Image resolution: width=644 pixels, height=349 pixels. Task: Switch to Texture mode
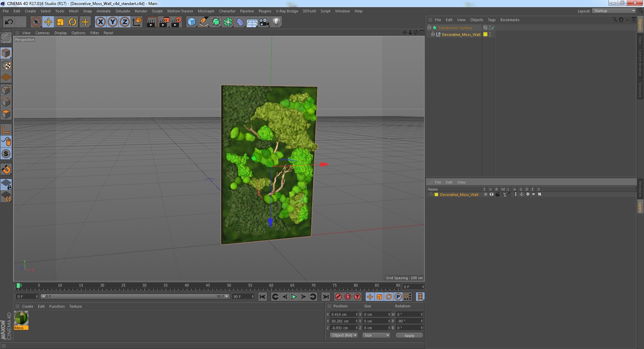[6, 65]
